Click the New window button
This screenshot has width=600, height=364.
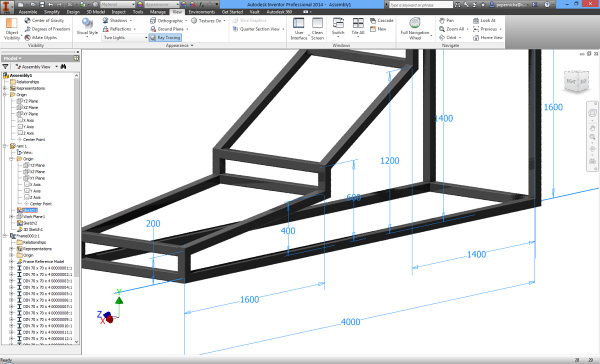378,29
